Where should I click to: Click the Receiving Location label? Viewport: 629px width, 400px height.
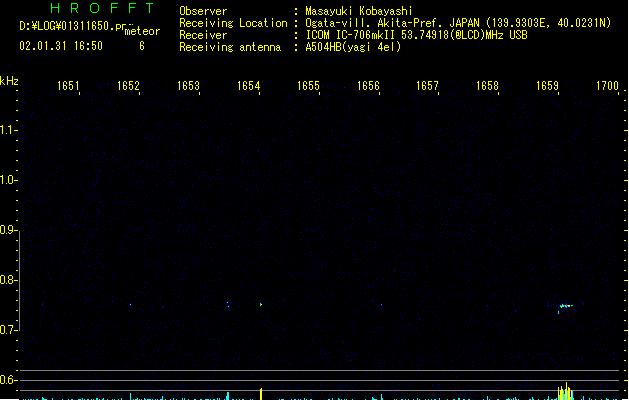click(233, 23)
